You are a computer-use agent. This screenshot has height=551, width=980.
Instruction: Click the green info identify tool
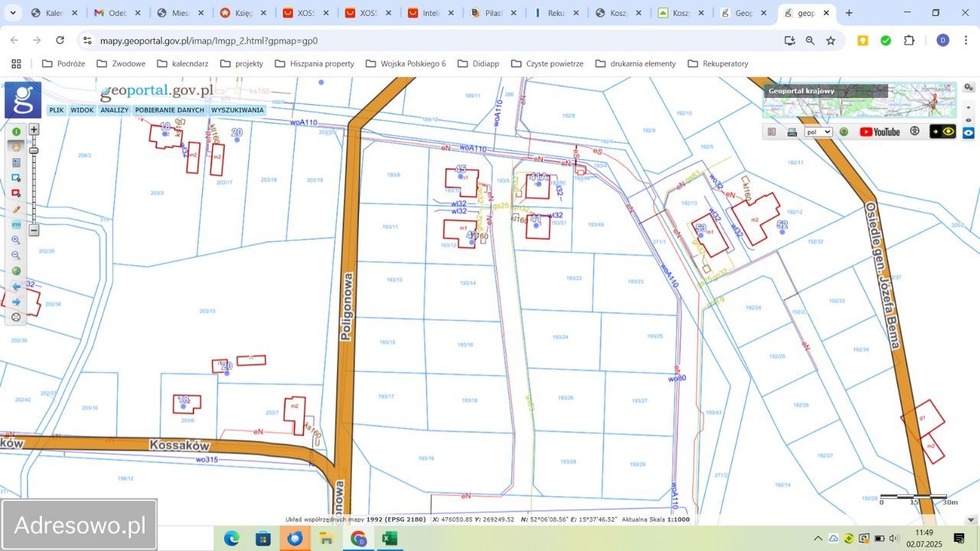point(16,132)
